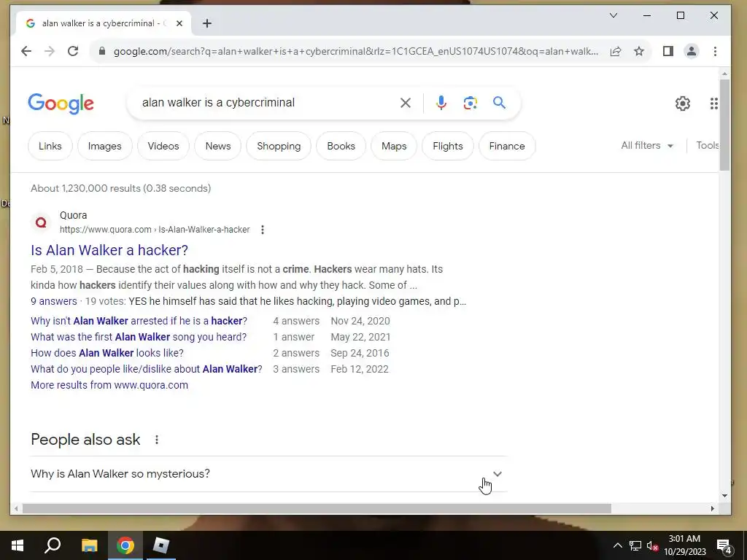Open the 9 answers link
This screenshot has height=560, width=747.
point(54,301)
